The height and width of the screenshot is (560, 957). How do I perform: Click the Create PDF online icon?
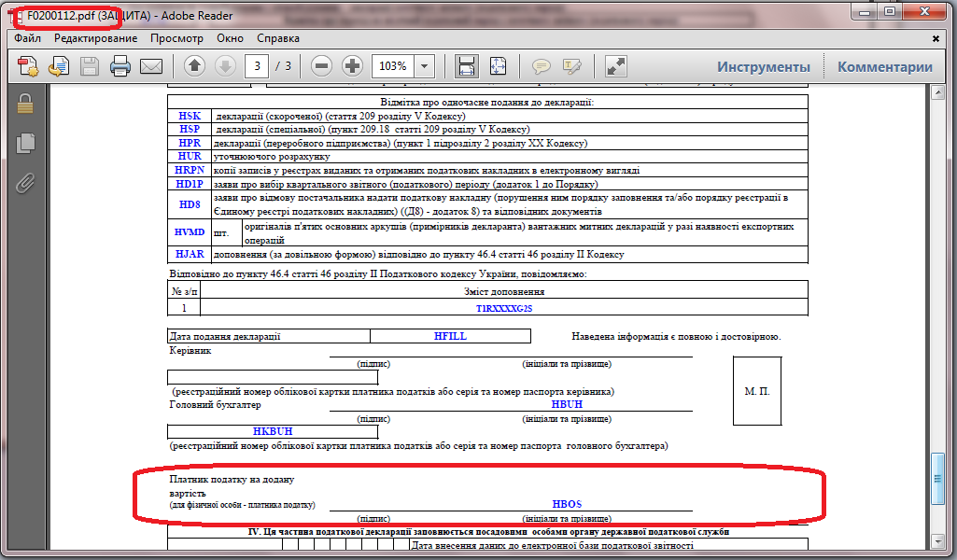click(x=28, y=66)
